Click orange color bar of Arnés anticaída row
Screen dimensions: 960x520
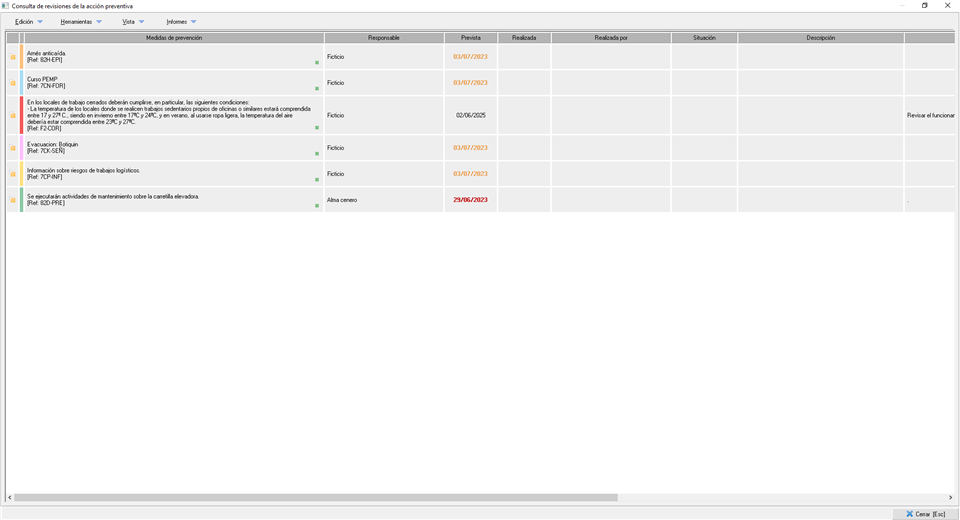click(21, 56)
